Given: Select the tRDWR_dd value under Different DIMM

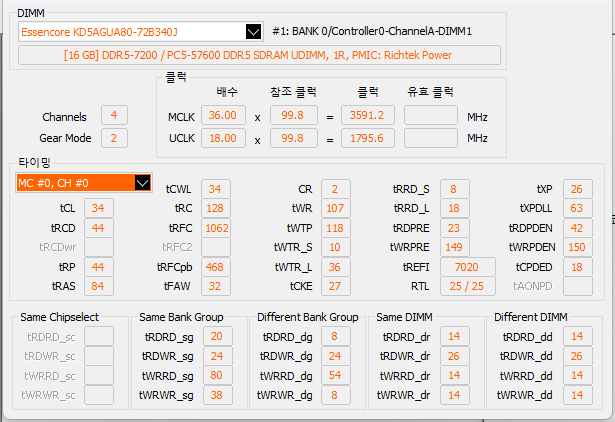Looking at the screenshot, I should [x=577, y=356].
